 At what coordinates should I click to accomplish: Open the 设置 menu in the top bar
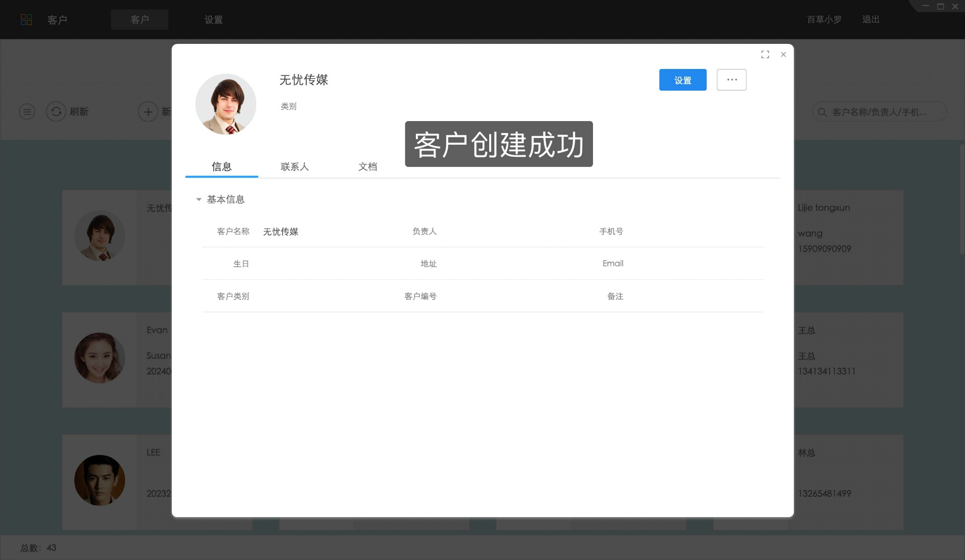tap(214, 20)
